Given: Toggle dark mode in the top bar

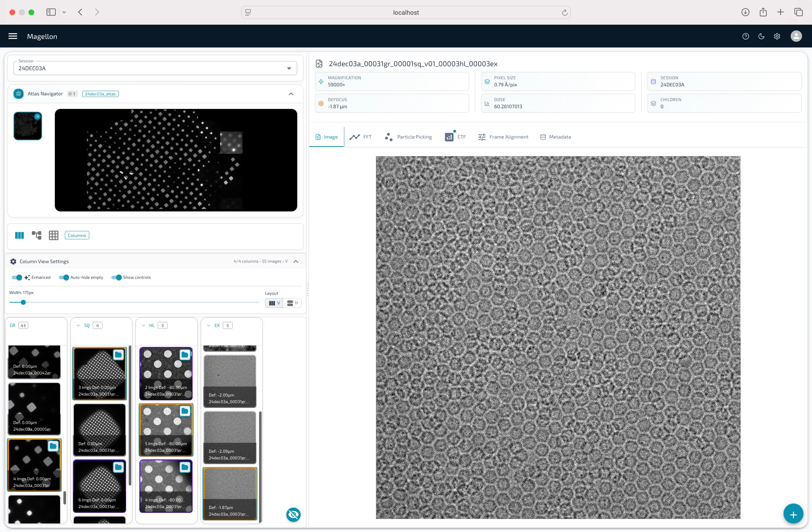Looking at the screenshot, I should [761, 36].
